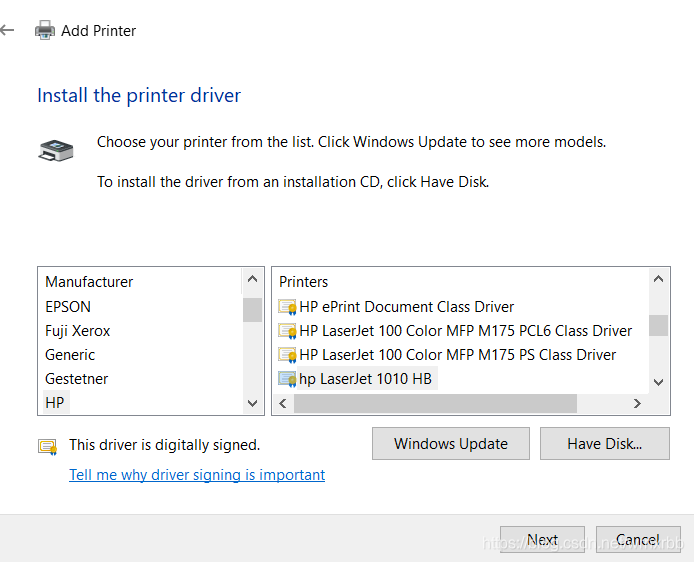Click the digitally signed certificate icon

48,447
